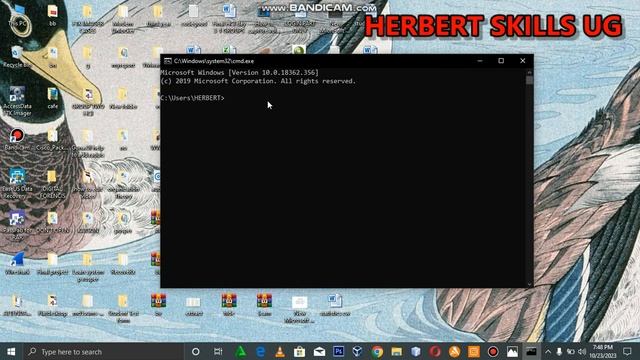Screen dimensions: 640x360
Task: Open the Recycle Bin desktop icon
Action: click(x=17, y=56)
